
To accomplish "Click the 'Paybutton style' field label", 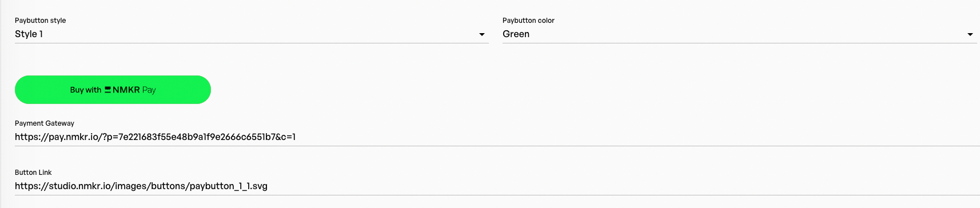I will [x=41, y=21].
